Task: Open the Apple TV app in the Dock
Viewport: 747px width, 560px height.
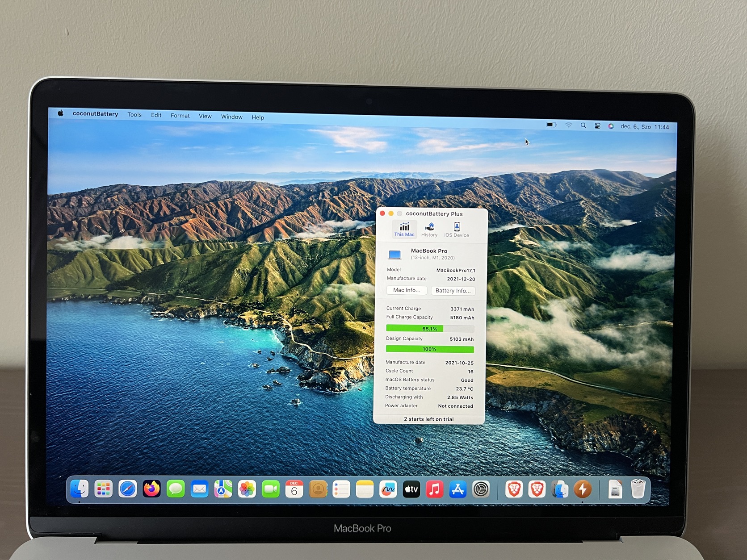Action: pyautogui.click(x=411, y=489)
